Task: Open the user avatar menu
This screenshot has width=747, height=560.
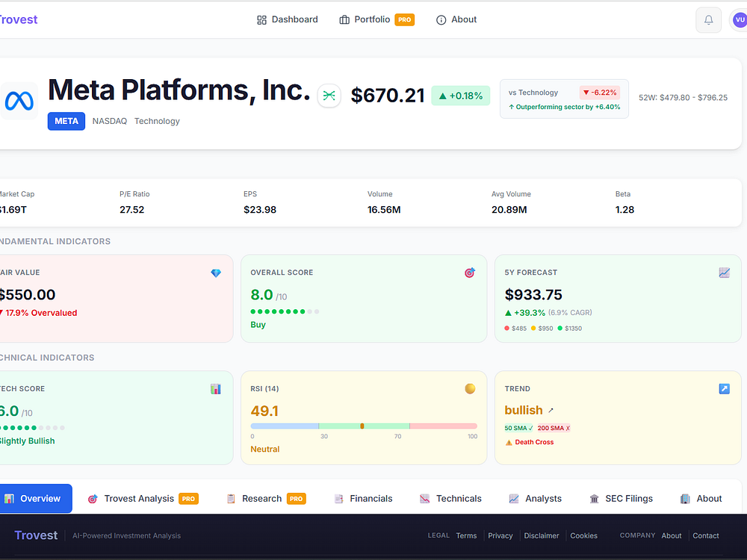Action: 739,20
